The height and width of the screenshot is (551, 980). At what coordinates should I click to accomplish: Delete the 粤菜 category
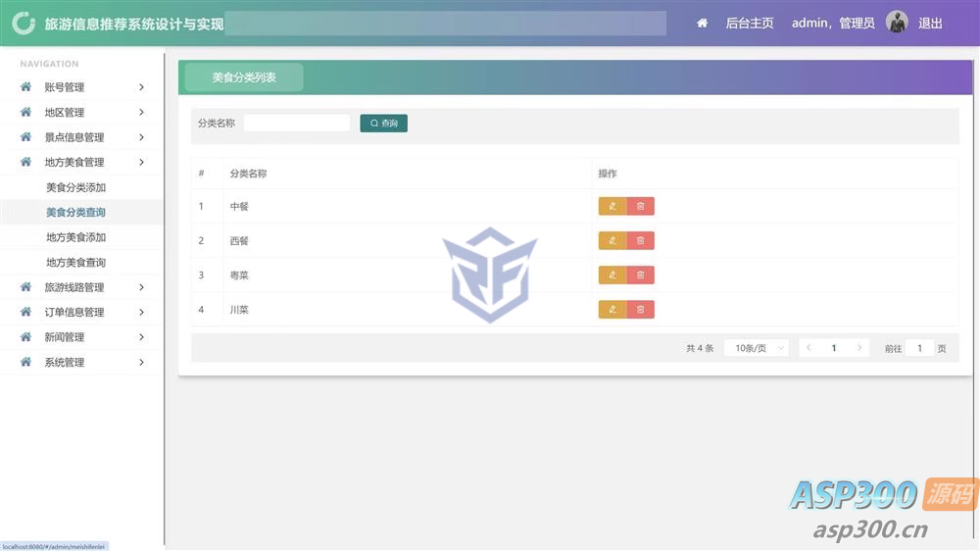(641, 275)
